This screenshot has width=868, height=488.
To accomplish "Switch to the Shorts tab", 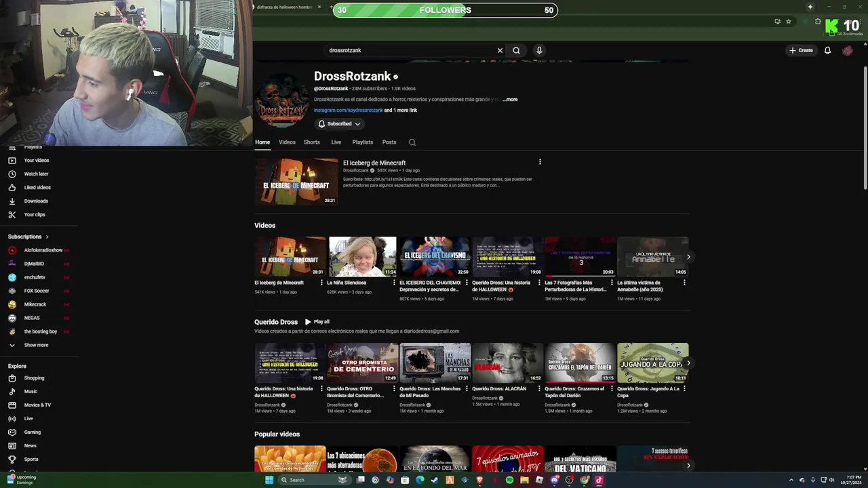I will tap(312, 142).
